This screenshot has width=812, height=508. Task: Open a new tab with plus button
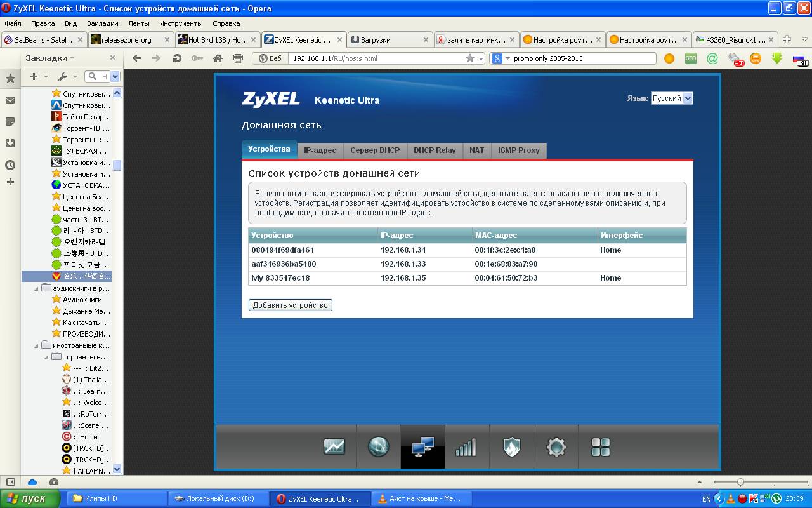pyautogui.click(x=787, y=39)
